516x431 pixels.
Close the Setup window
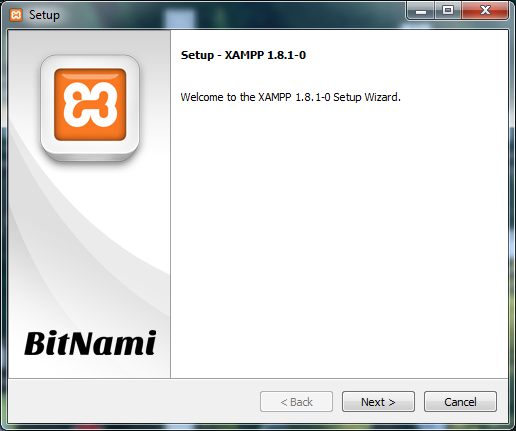click(485, 11)
